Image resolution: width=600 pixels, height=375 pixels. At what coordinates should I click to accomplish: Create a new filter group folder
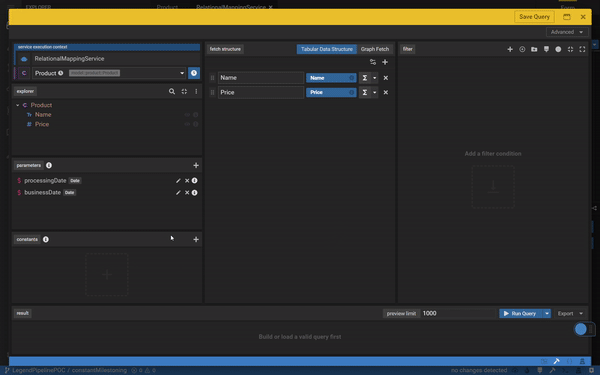click(x=534, y=49)
